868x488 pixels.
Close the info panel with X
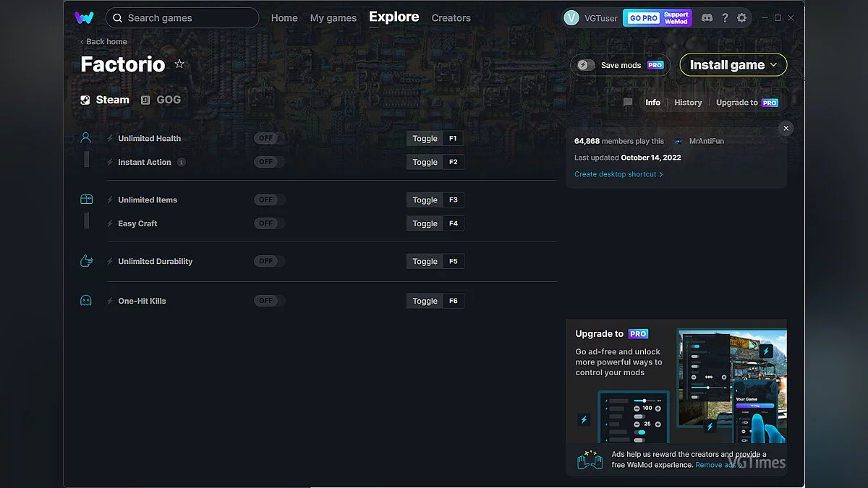[786, 128]
